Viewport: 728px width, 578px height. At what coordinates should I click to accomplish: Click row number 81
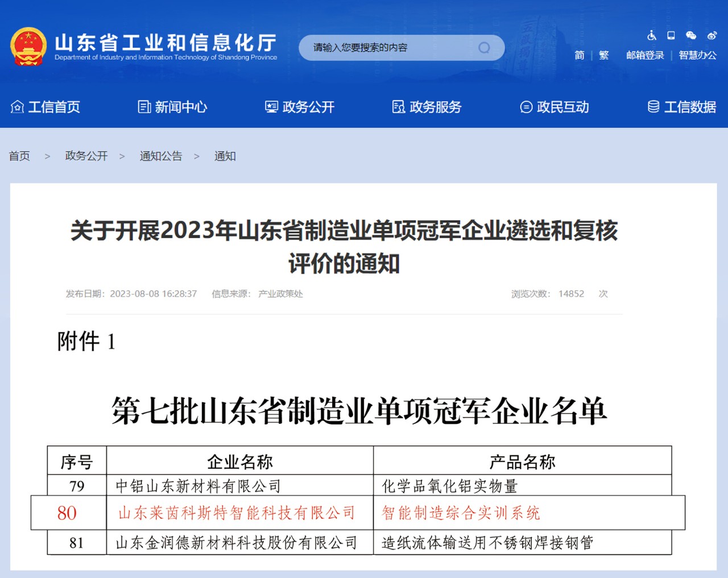(77, 543)
